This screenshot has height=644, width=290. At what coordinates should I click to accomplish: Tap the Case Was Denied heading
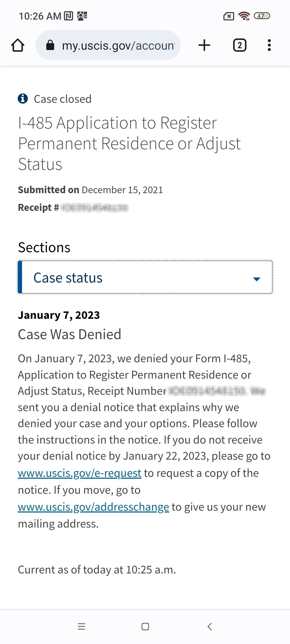70,334
